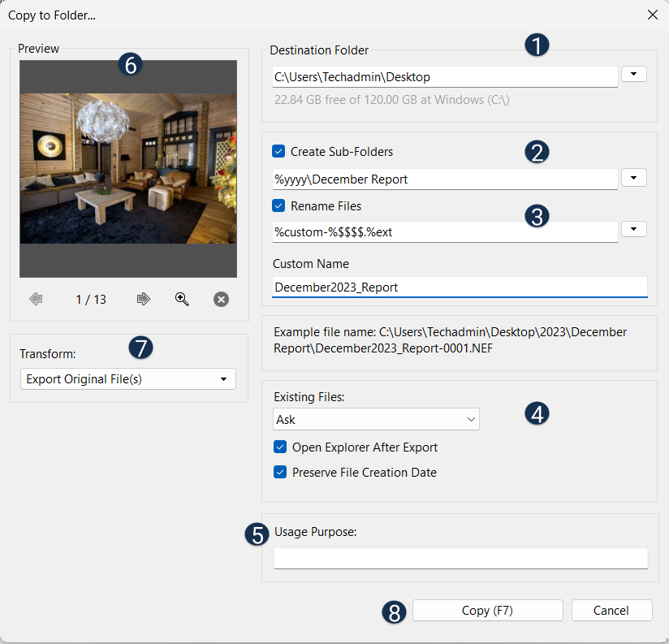Open the Existing Files 'Ask' combo box
Screen dimensions: 669x644
pos(377,420)
